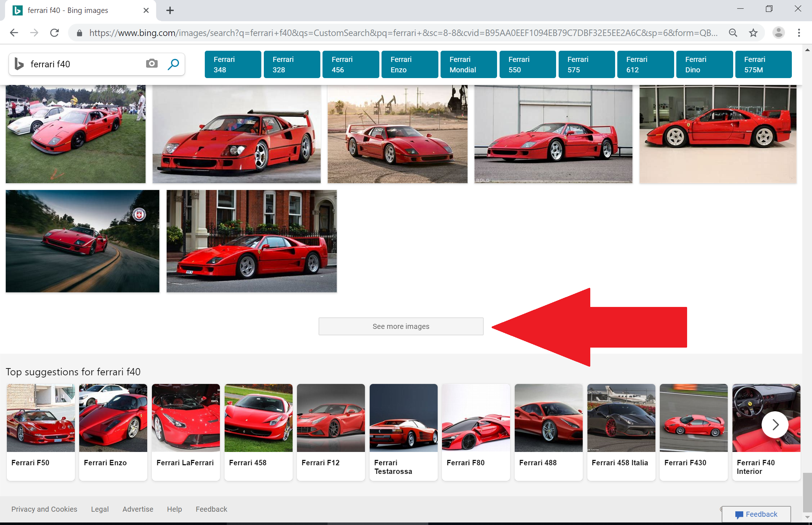Open the Ferrari LaFerrari suggestion card
The width and height of the screenshot is (812, 525).
tap(186, 432)
